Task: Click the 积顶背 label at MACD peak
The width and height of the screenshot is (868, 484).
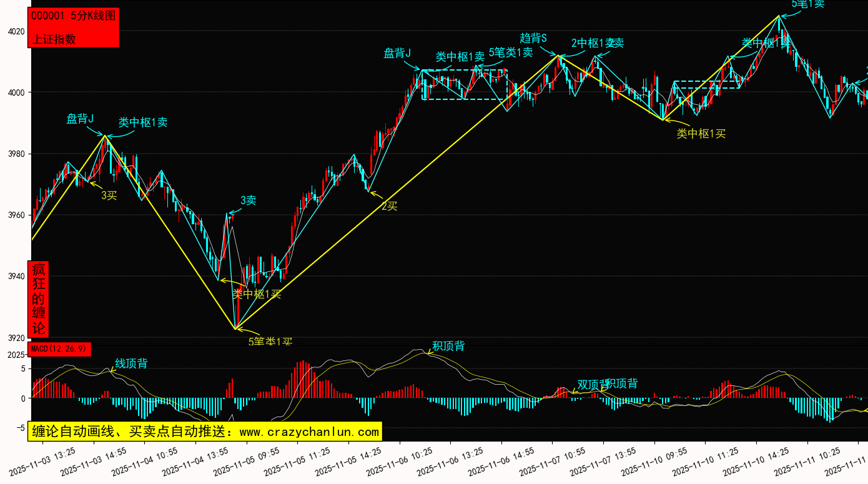Action: click(x=448, y=346)
